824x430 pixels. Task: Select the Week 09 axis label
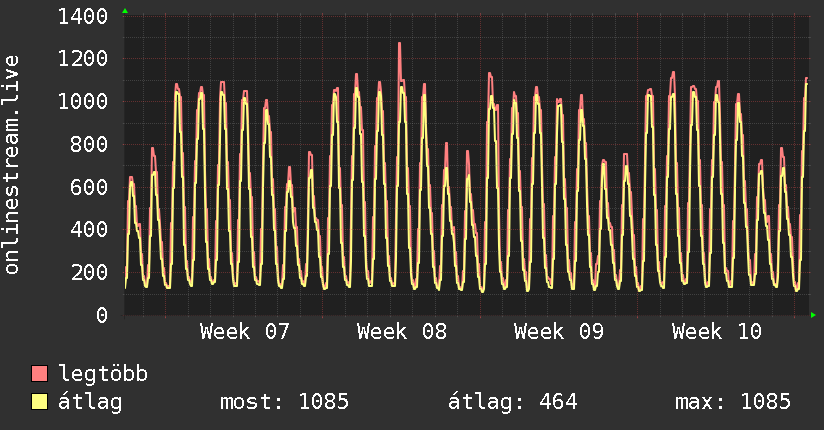click(559, 332)
